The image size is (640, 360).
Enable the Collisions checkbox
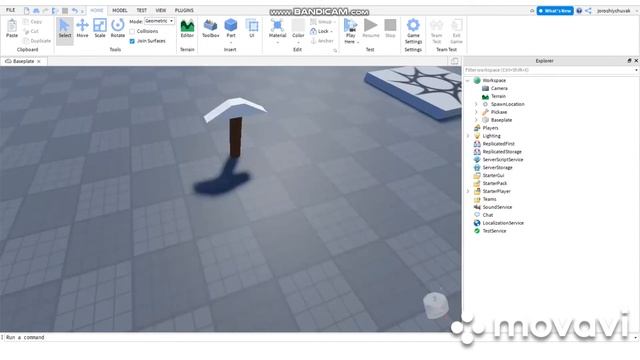point(132,31)
